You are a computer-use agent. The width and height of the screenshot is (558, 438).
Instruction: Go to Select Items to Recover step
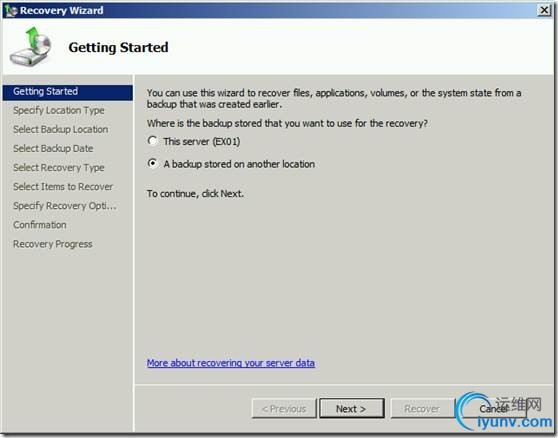(63, 187)
